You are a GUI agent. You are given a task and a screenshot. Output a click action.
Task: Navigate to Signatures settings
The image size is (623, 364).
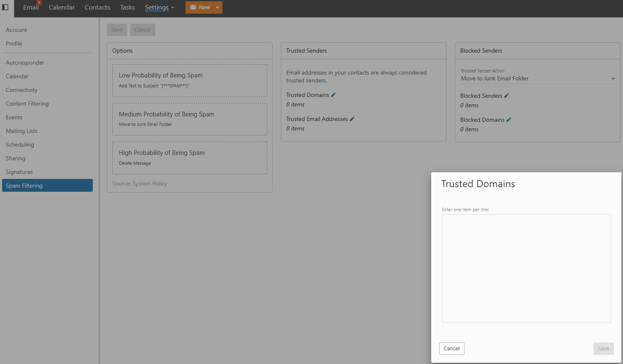click(x=19, y=172)
